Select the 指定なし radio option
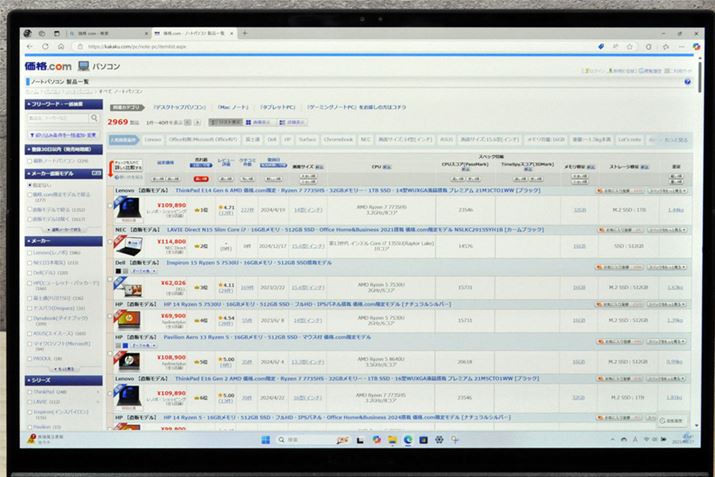 pos(30,185)
